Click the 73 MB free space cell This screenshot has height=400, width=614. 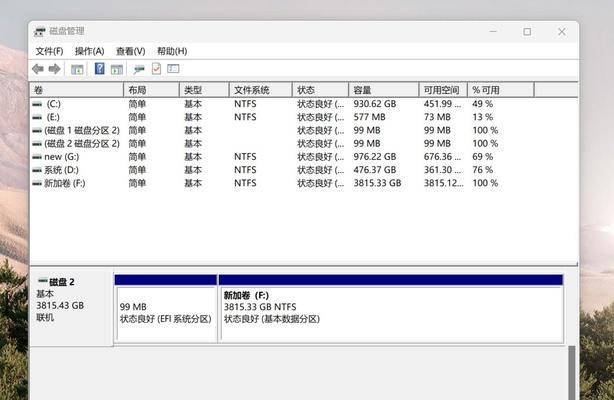tap(437, 118)
